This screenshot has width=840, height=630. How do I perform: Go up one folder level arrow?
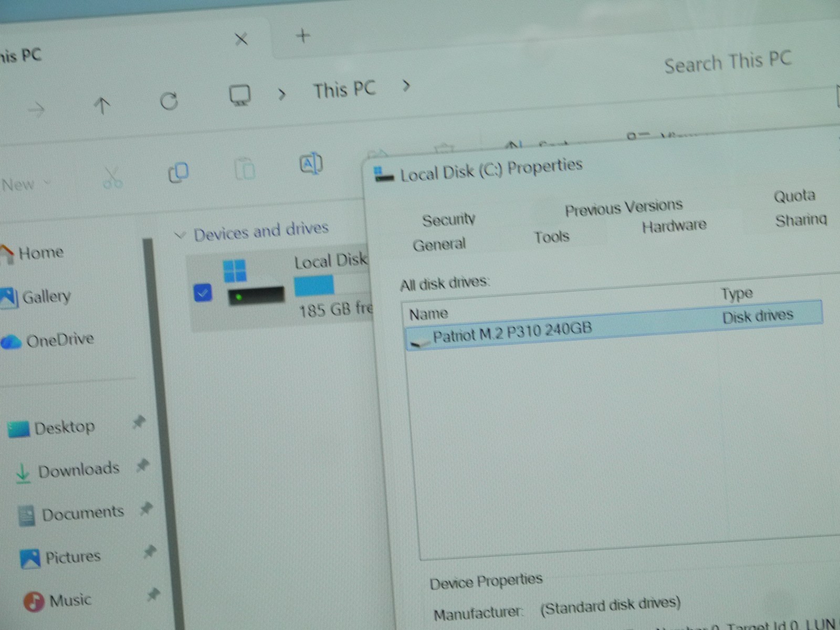click(102, 105)
